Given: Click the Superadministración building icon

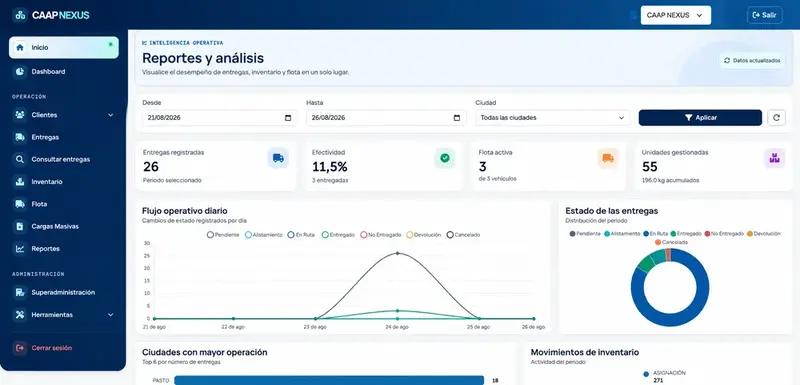Looking at the screenshot, I should point(20,292).
